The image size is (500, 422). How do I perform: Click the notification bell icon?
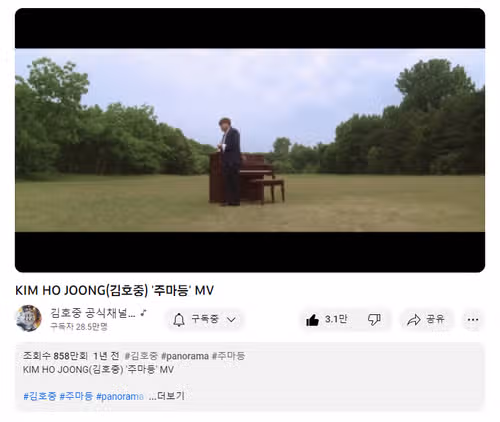(179, 319)
